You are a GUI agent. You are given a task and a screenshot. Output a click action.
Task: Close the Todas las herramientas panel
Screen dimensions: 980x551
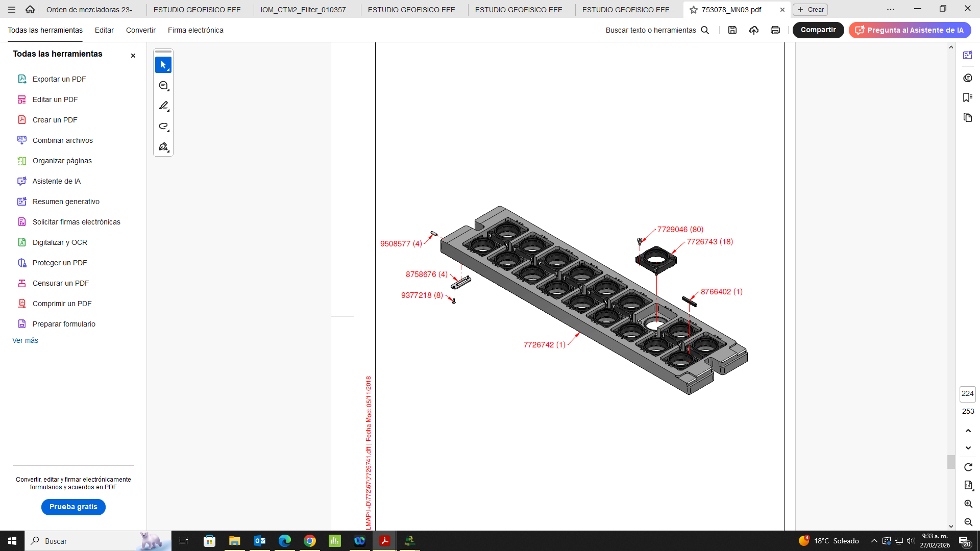coord(133,56)
